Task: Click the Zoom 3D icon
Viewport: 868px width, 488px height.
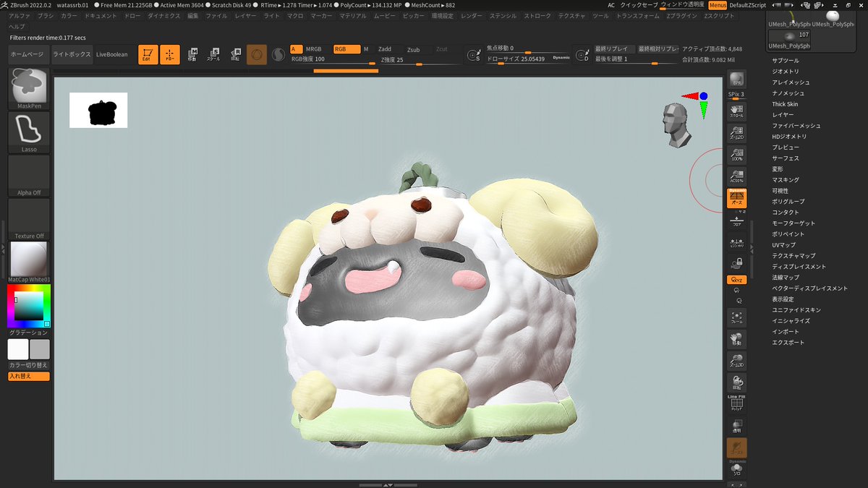Action: click(x=736, y=361)
